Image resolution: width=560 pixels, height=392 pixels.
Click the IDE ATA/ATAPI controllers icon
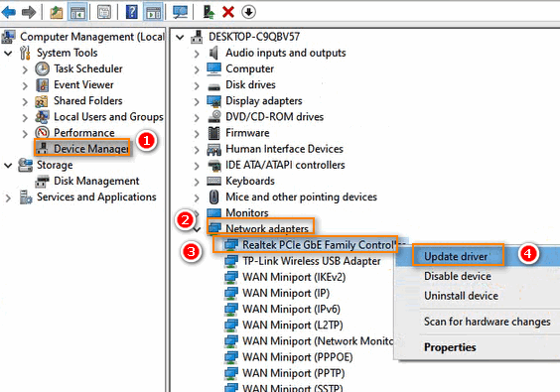(x=214, y=166)
